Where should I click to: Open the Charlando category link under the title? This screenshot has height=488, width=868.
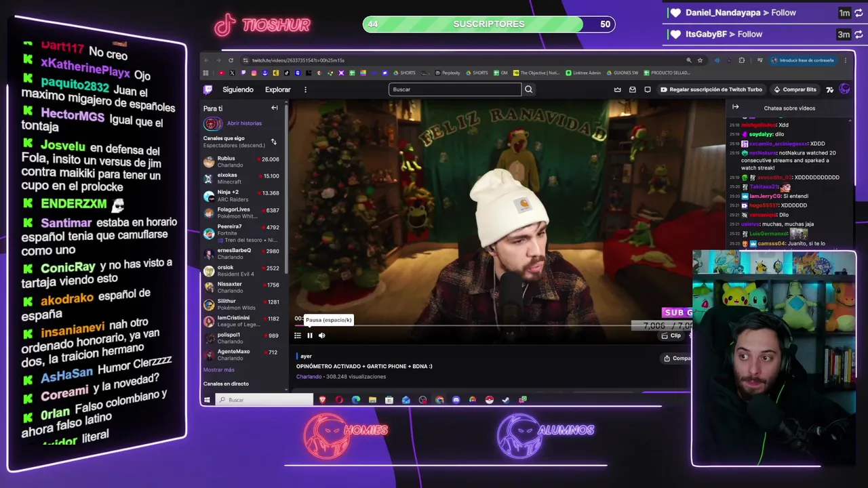[x=309, y=377]
